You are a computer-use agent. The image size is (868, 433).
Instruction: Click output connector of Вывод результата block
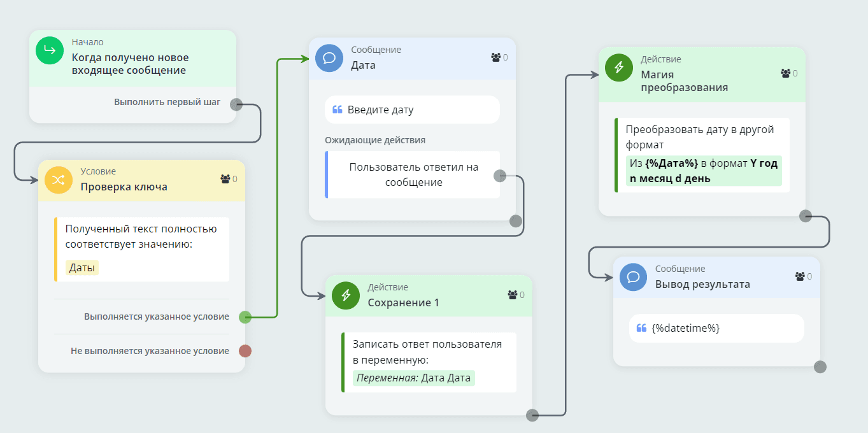pyautogui.click(x=820, y=367)
